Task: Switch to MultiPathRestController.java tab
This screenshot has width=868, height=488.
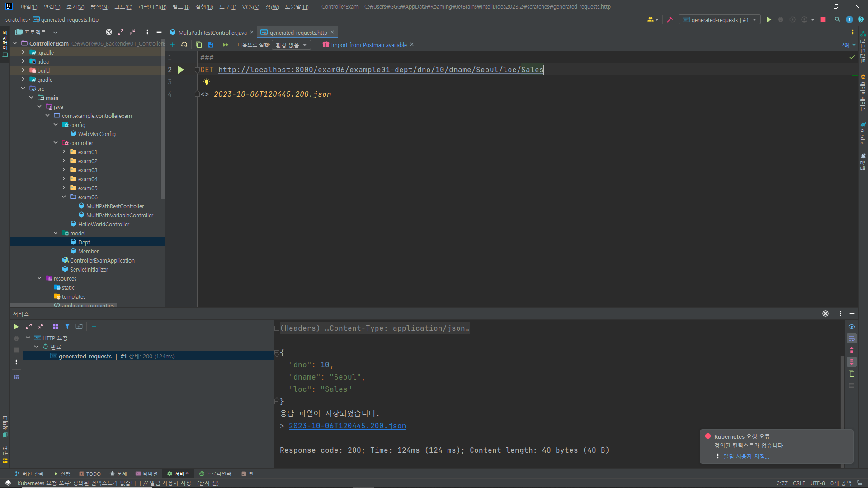Action: coord(212,33)
